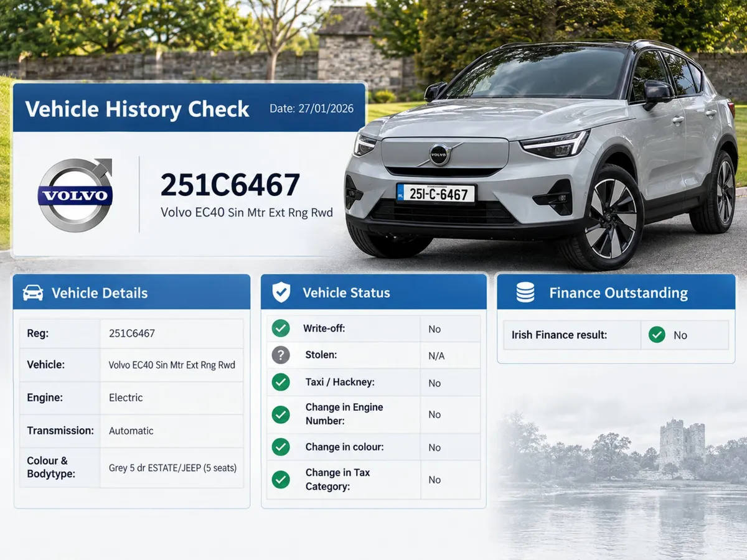Click the Taxi / Hackney: label
Viewport: 747px width, 560px height.
coord(340,382)
